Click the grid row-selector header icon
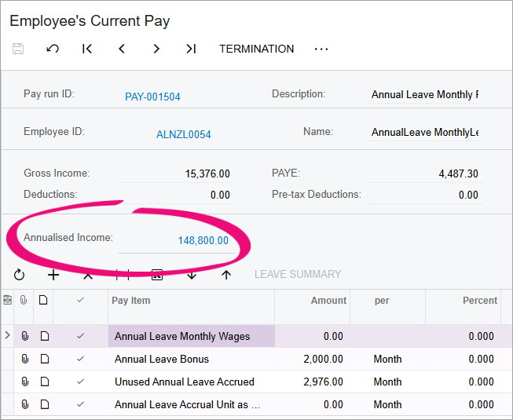513x420 pixels. click(x=8, y=300)
